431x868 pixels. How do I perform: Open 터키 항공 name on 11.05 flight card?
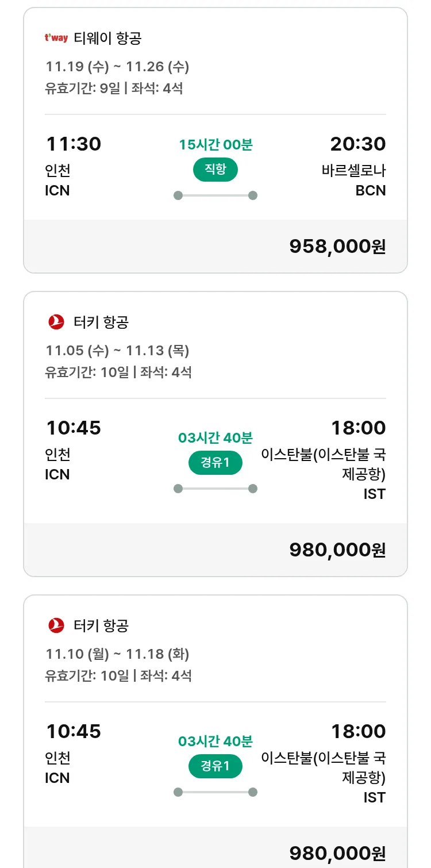tap(101, 322)
